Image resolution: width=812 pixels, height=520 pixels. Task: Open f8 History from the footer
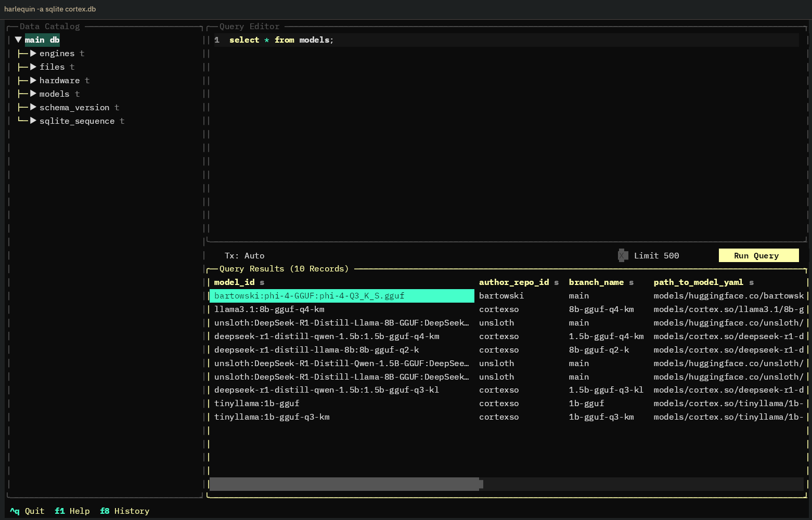point(125,511)
